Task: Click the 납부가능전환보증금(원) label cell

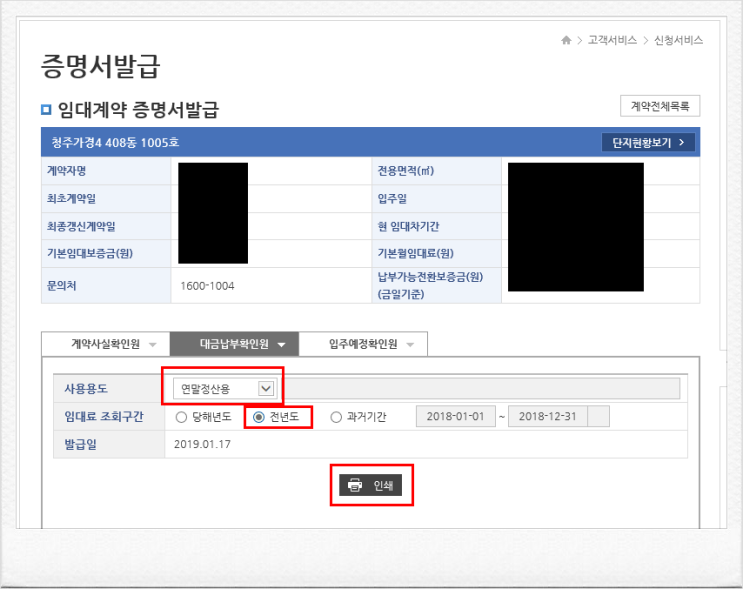Action: click(436, 285)
